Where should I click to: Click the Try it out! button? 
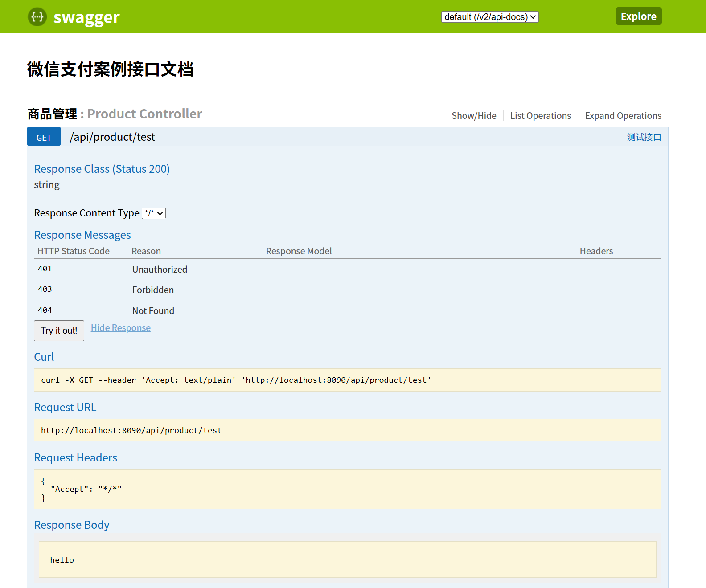point(59,331)
